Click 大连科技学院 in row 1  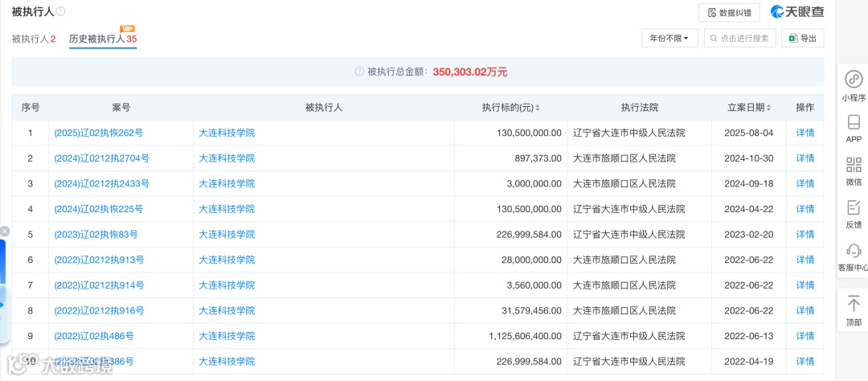227,133
